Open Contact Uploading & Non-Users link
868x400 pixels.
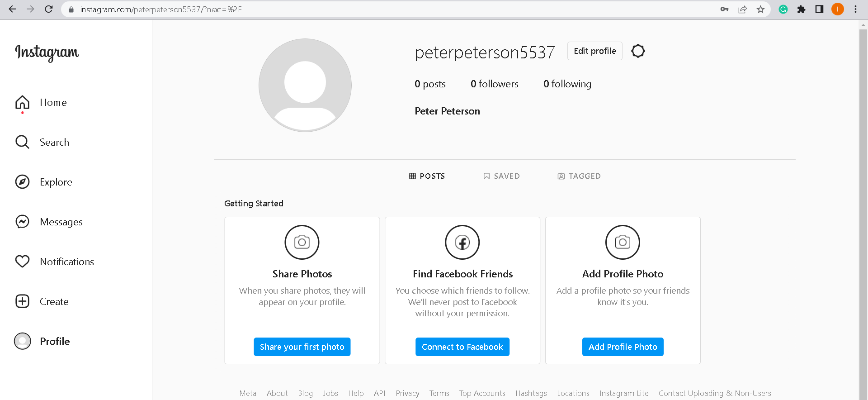715,394
